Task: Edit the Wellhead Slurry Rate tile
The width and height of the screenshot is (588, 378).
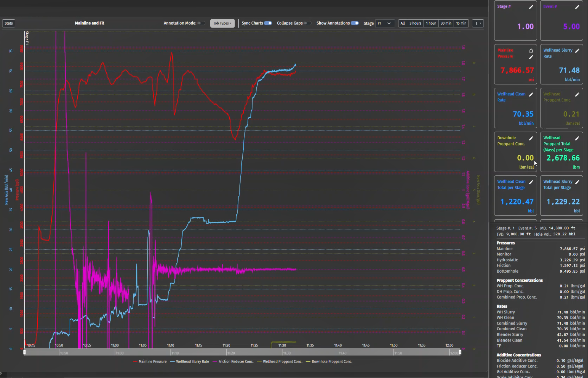Action: (x=577, y=51)
